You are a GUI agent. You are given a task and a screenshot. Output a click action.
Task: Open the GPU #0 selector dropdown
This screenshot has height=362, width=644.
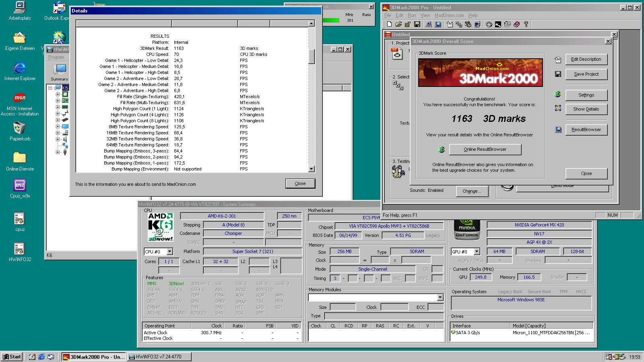coord(477,251)
